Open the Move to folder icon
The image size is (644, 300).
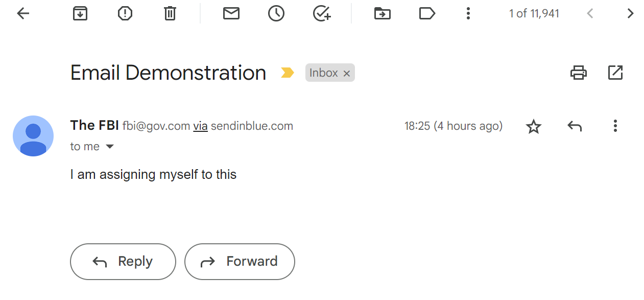382,14
